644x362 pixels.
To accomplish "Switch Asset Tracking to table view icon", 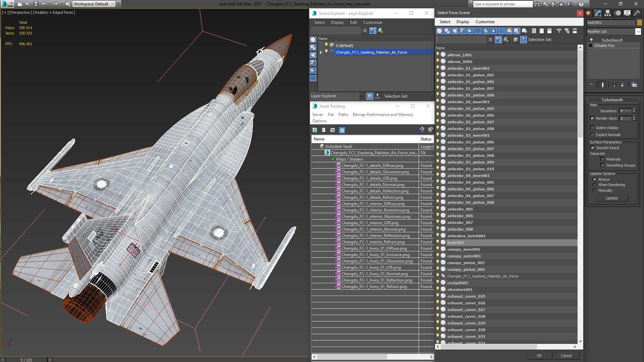I will 342,130.
